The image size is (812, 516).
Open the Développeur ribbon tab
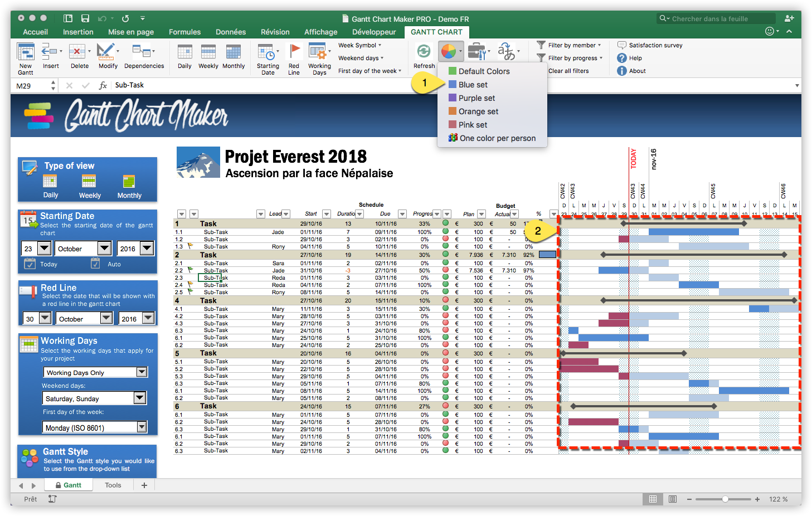pyautogui.click(x=374, y=32)
